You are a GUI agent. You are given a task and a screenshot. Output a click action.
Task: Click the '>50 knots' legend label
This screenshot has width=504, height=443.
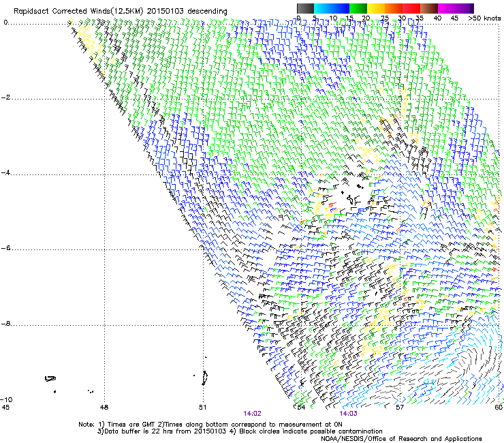point(484,18)
